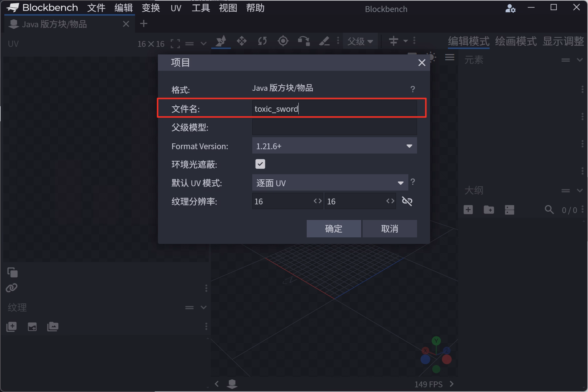Open Format Version dropdown 1.21.6+
The width and height of the screenshot is (588, 392).
[334, 146]
